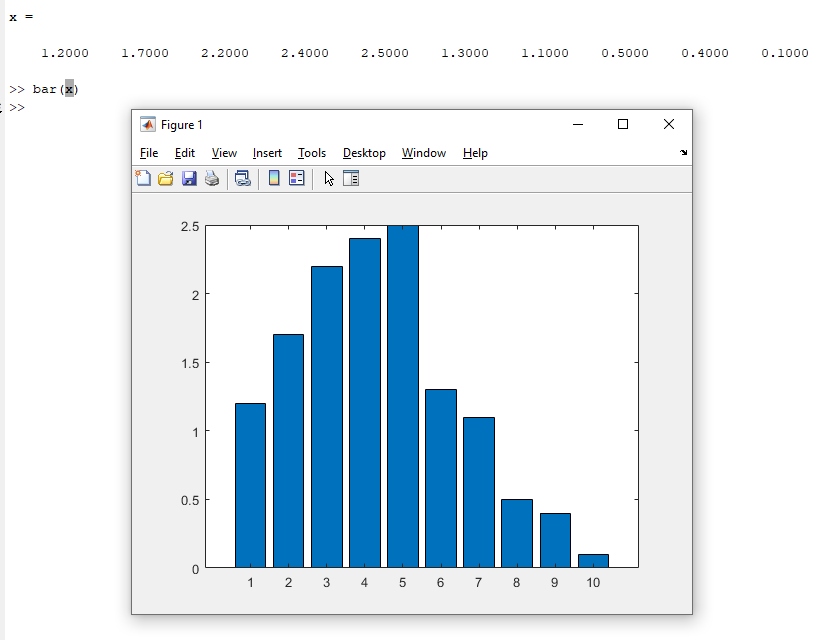Click the tallest bar at position 5
825x640 pixels.
tap(403, 396)
